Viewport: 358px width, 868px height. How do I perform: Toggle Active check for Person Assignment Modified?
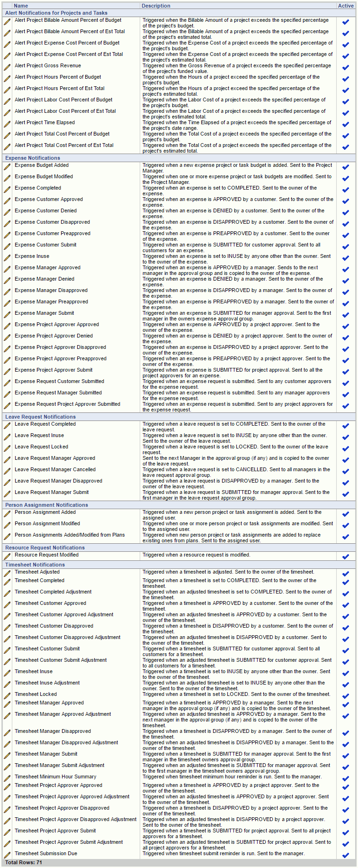pyautogui.click(x=346, y=525)
